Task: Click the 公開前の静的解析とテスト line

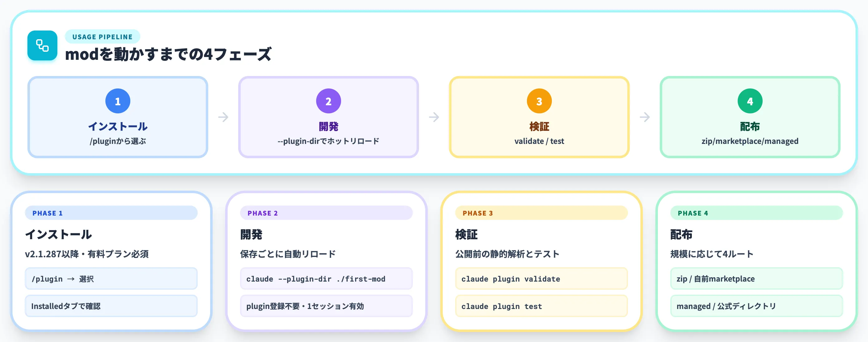Action: [507, 254]
